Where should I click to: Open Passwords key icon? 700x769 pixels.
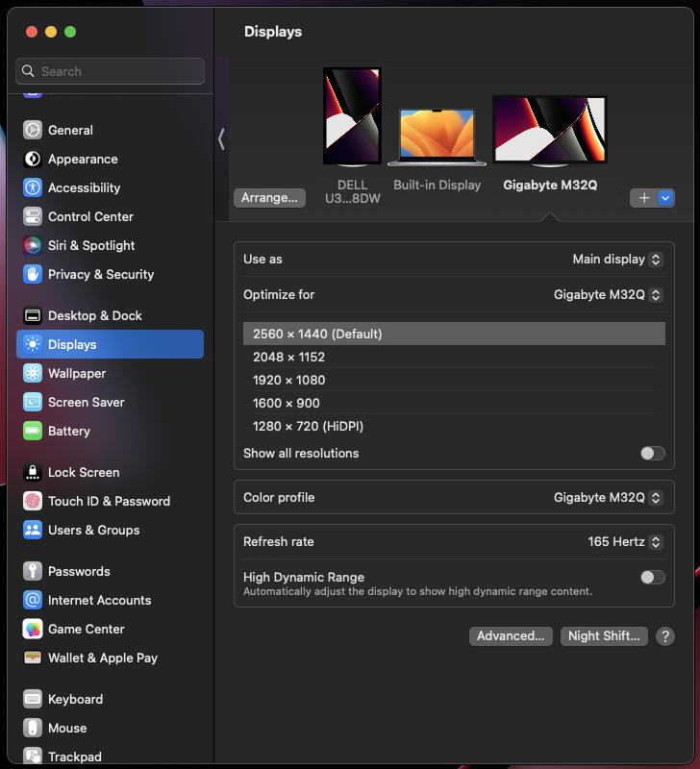click(33, 571)
